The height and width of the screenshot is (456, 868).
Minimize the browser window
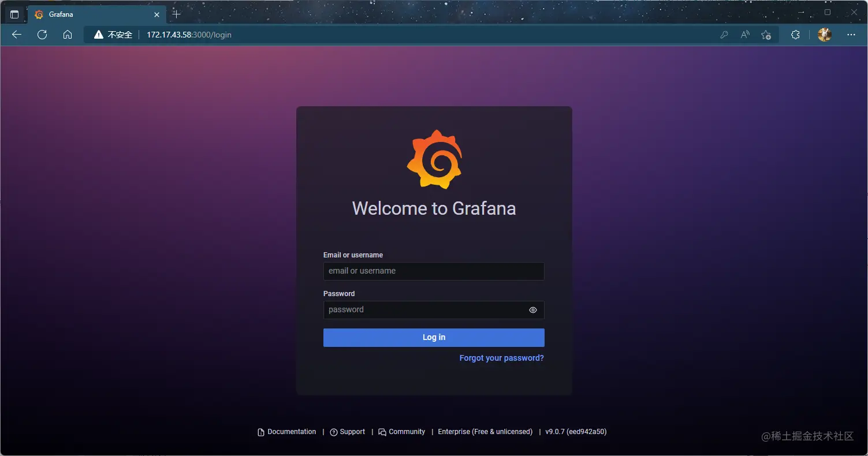(x=801, y=12)
